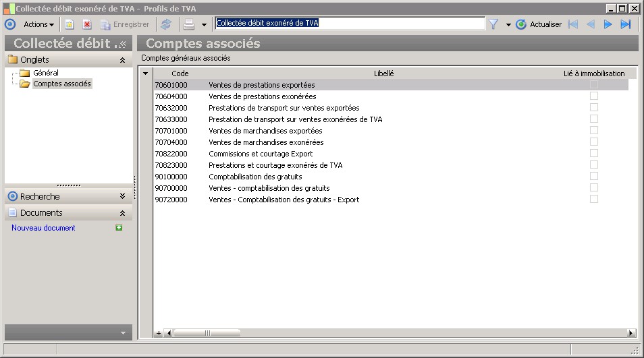Collapse the Onglets section
Image resolution: width=644 pixels, height=358 pixels.
[x=122, y=60]
